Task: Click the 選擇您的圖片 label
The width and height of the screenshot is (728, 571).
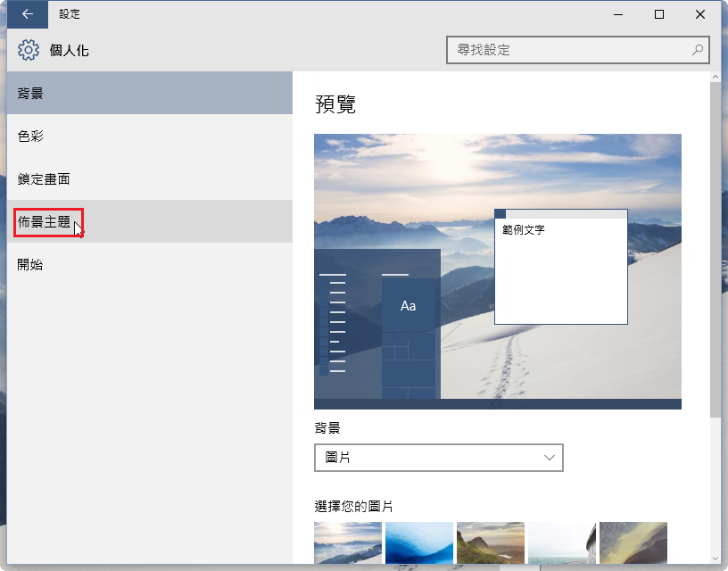Action: coord(354,506)
